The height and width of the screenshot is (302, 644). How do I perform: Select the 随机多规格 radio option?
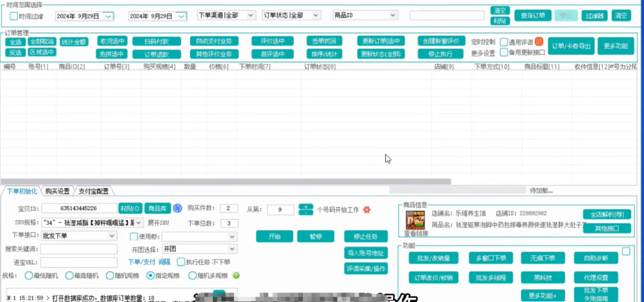pyautogui.click(x=192, y=275)
